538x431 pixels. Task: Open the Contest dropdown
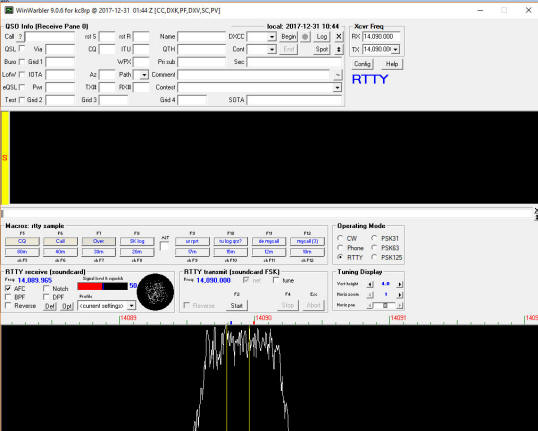click(338, 88)
